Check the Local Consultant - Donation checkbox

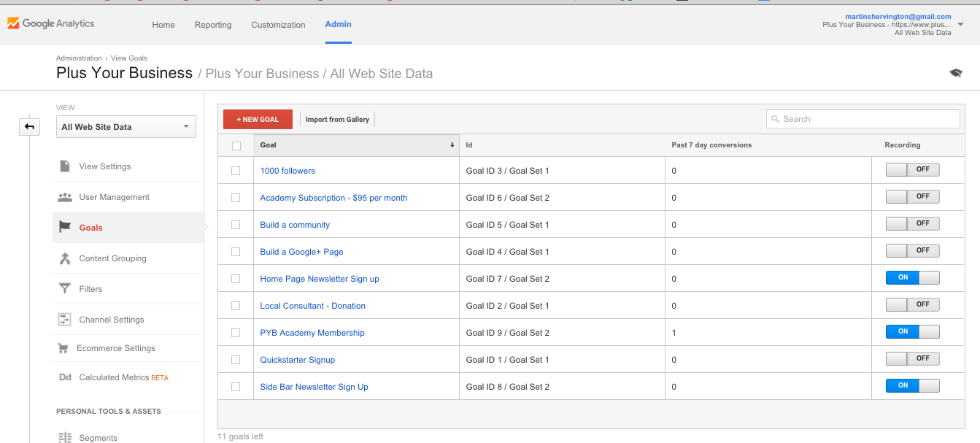pyautogui.click(x=236, y=306)
